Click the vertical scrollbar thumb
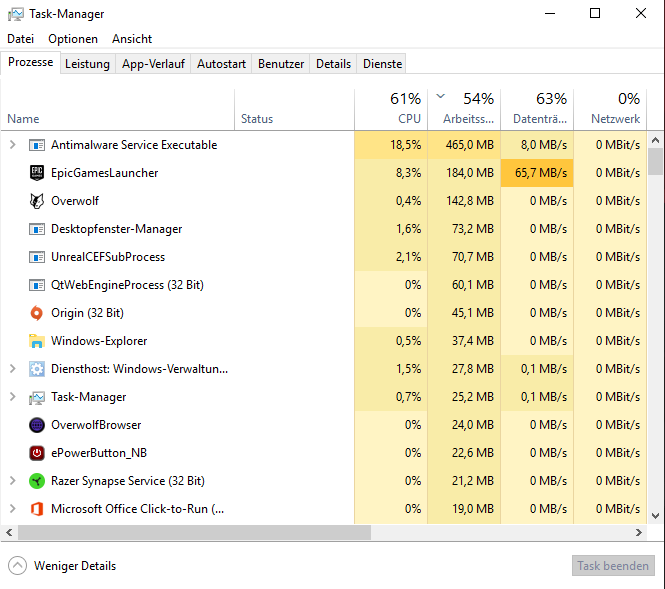 (x=655, y=161)
